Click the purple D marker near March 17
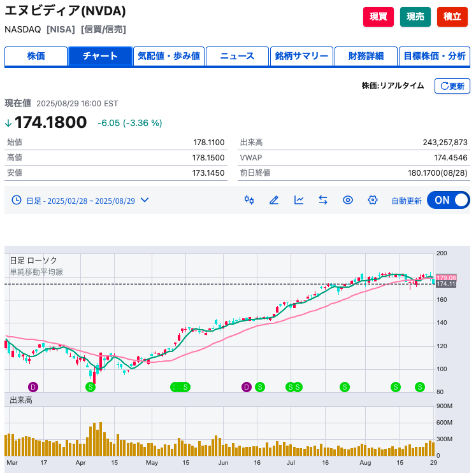Screen dimensions: 476x473 [x=33, y=387]
